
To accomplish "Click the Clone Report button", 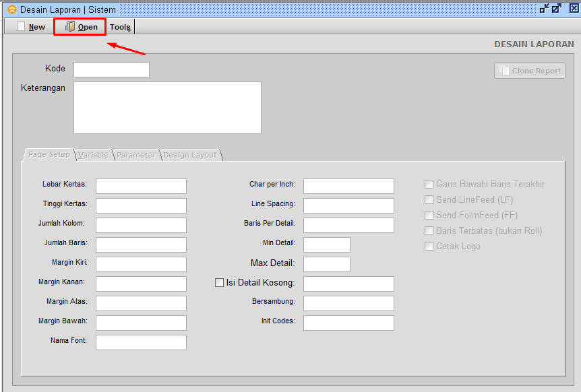I will 530,70.
